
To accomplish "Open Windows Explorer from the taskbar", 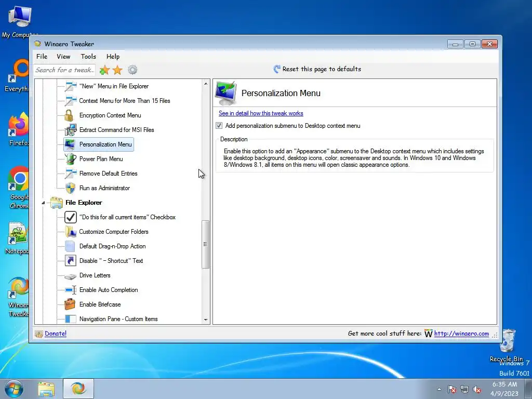I will 46,389.
